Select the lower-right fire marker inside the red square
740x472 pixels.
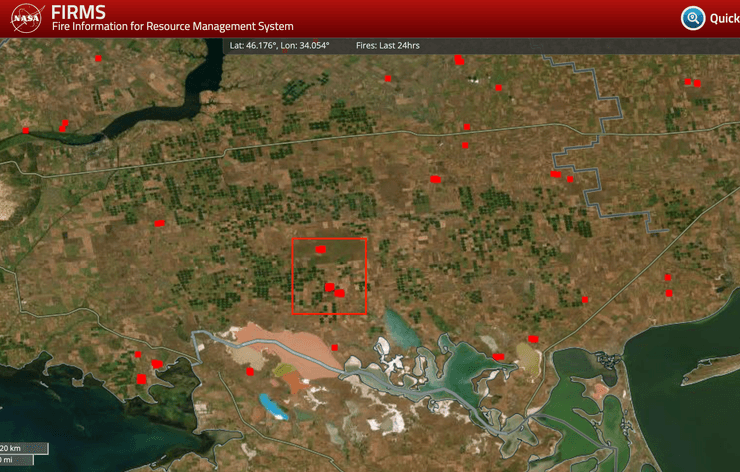coord(340,293)
